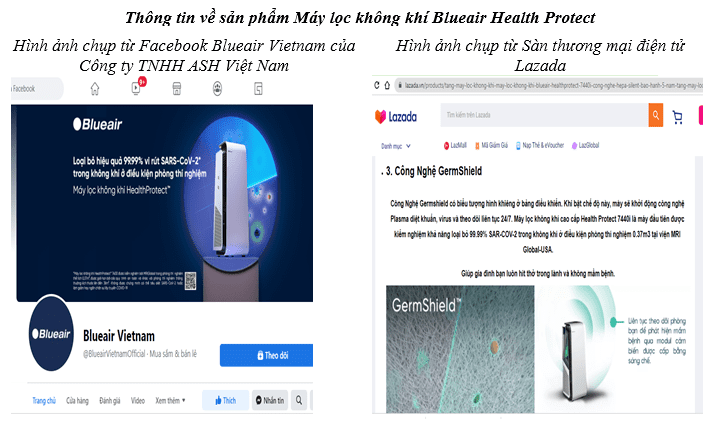The width and height of the screenshot is (719, 447).
Task: Open the LazMall link
Action: (x=455, y=145)
